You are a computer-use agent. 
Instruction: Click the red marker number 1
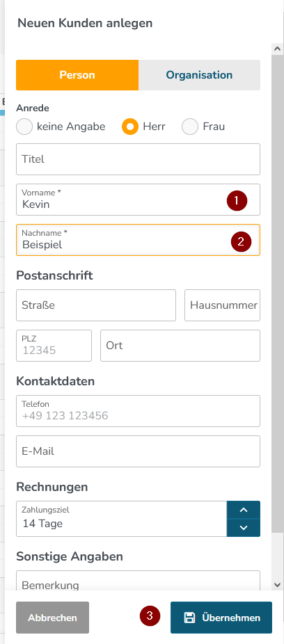click(237, 201)
